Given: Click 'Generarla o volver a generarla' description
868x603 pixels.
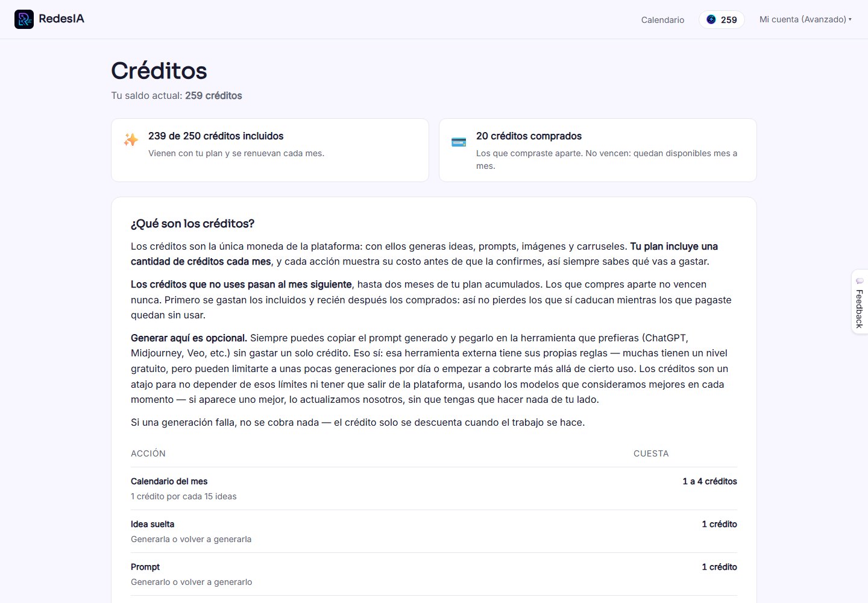Looking at the screenshot, I should (191, 539).
